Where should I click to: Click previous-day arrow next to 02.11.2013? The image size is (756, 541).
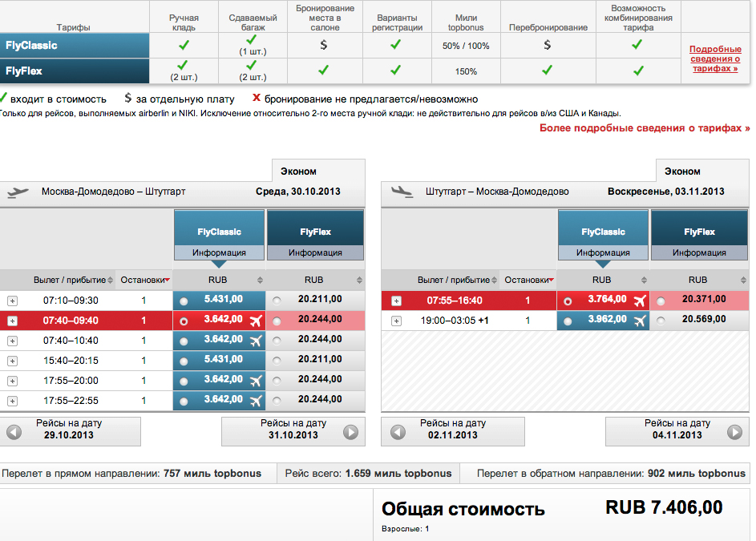(x=398, y=432)
